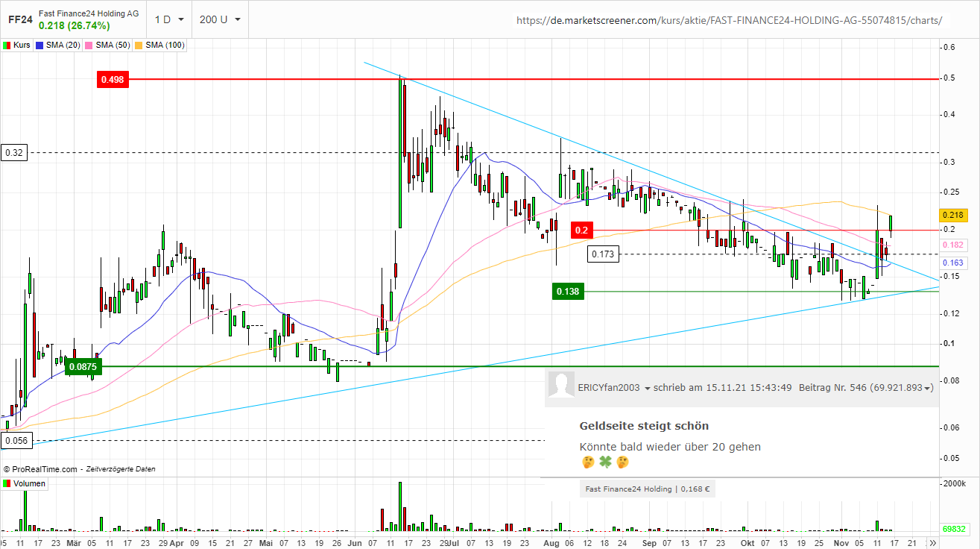Open the 200 U units dropdown
Viewport: 980px width, 549px height.
pyautogui.click(x=218, y=20)
